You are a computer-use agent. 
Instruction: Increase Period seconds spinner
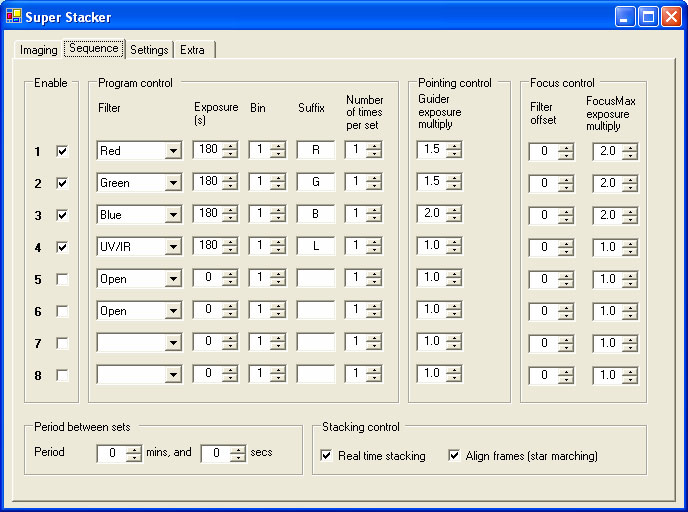tap(237, 450)
